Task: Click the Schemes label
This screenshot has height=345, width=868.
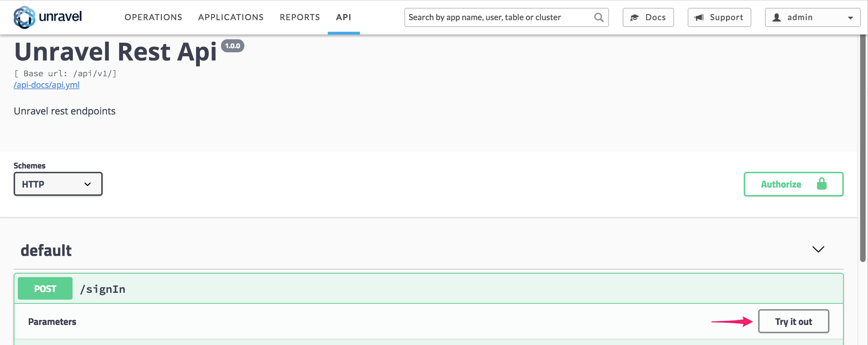Action: (x=29, y=165)
